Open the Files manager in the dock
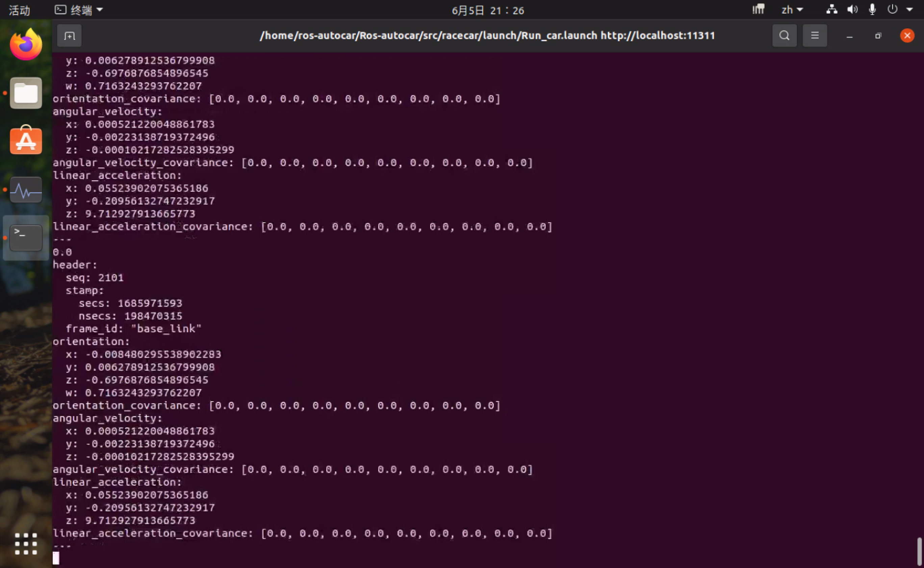 click(x=26, y=93)
